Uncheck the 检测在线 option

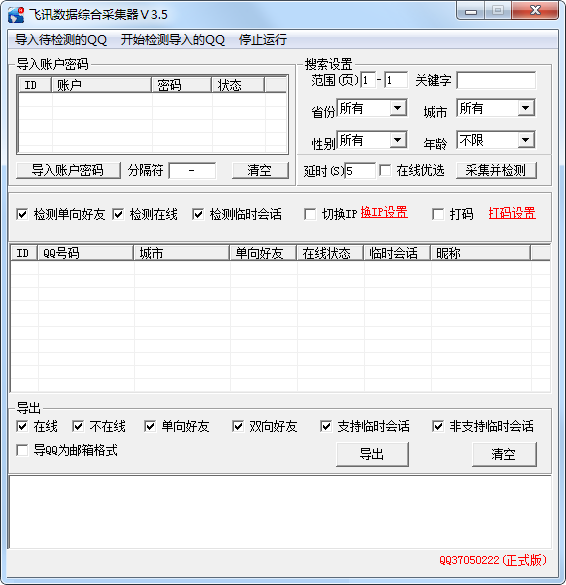tap(118, 215)
